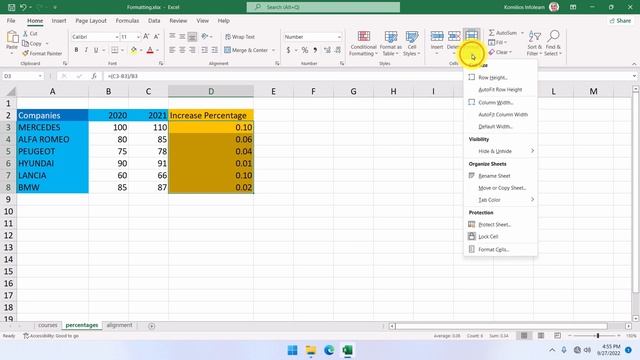This screenshot has height=360, width=640.
Task: Click Decrease Decimal icon
Action: (338, 50)
